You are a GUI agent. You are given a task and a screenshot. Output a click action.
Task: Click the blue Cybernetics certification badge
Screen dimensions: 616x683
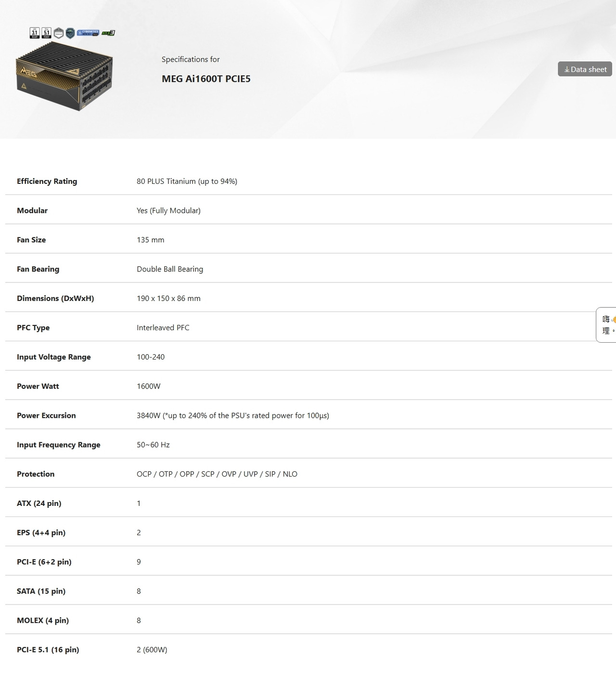pyautogui.click(x=88, y=33)
